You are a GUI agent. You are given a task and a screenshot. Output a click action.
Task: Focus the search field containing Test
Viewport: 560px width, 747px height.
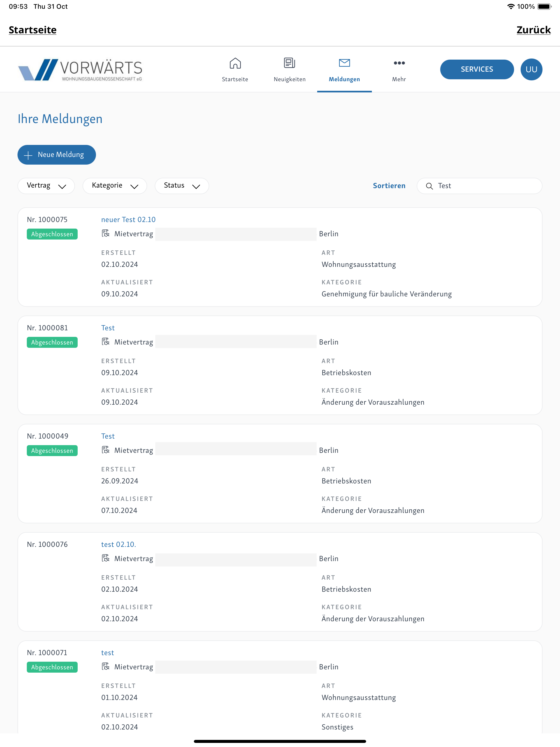point(479,186)
